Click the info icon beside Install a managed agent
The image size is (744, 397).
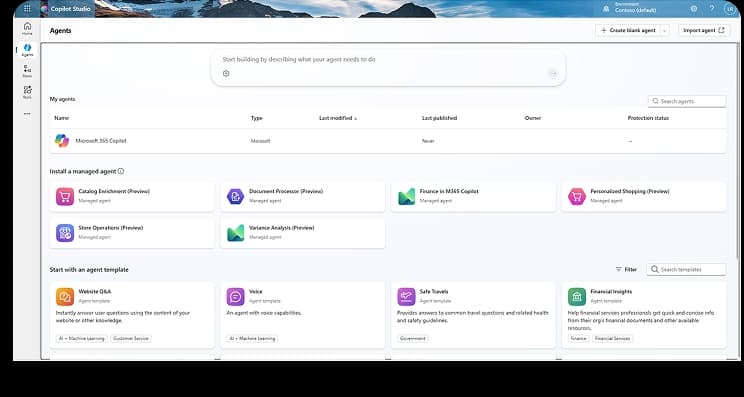pyautogui.click(x=121, y=171)
